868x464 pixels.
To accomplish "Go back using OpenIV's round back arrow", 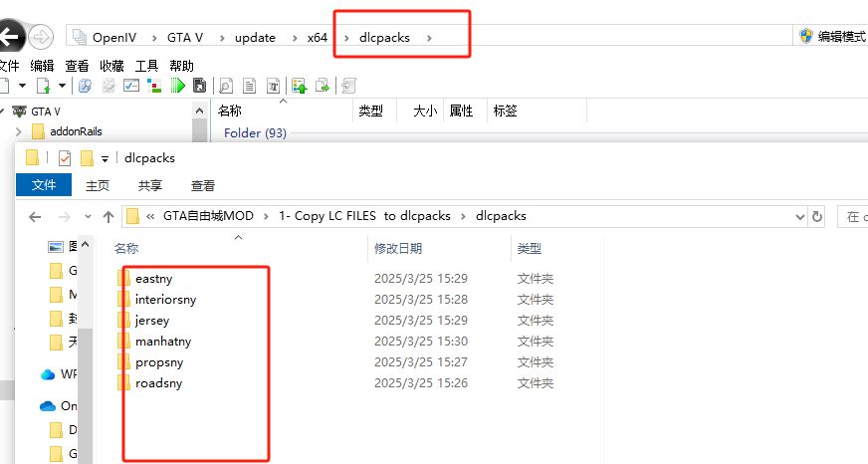I will tap(10, 37).
